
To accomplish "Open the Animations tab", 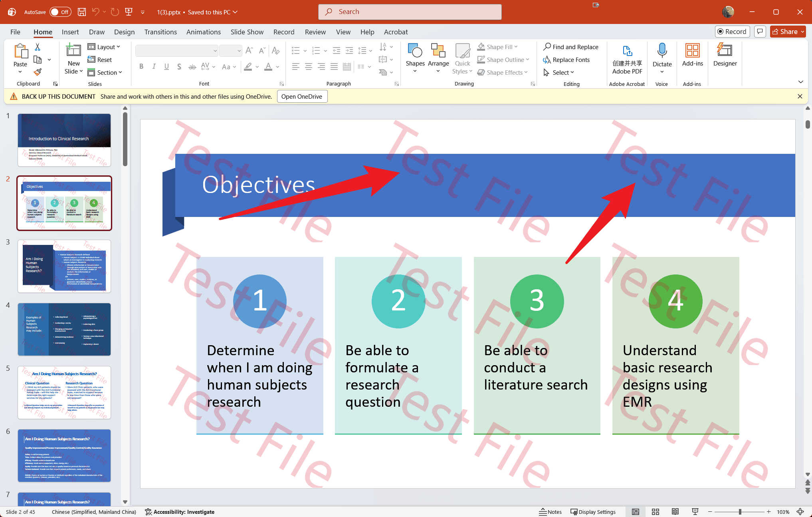I will pos(204,32).
